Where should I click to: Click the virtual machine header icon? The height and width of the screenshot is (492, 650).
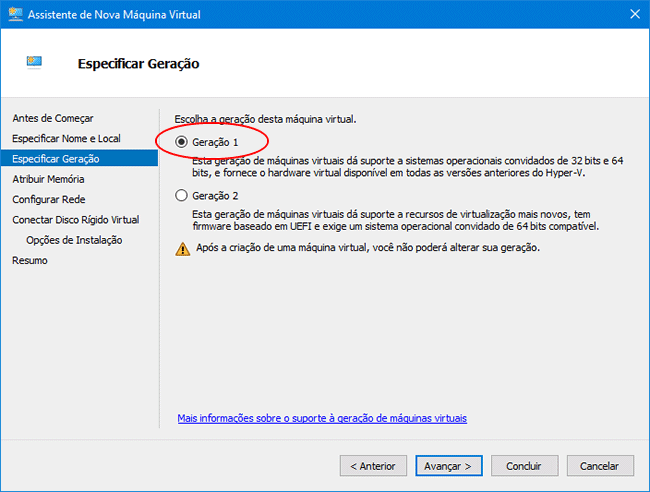point(35,63)
